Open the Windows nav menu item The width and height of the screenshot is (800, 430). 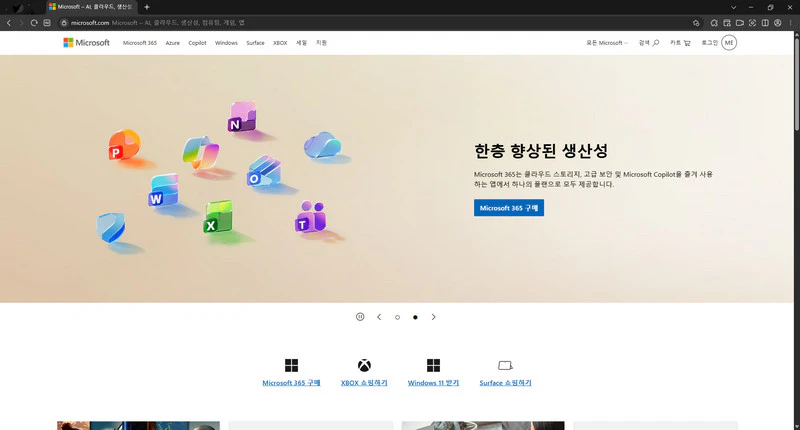(226, 43)
